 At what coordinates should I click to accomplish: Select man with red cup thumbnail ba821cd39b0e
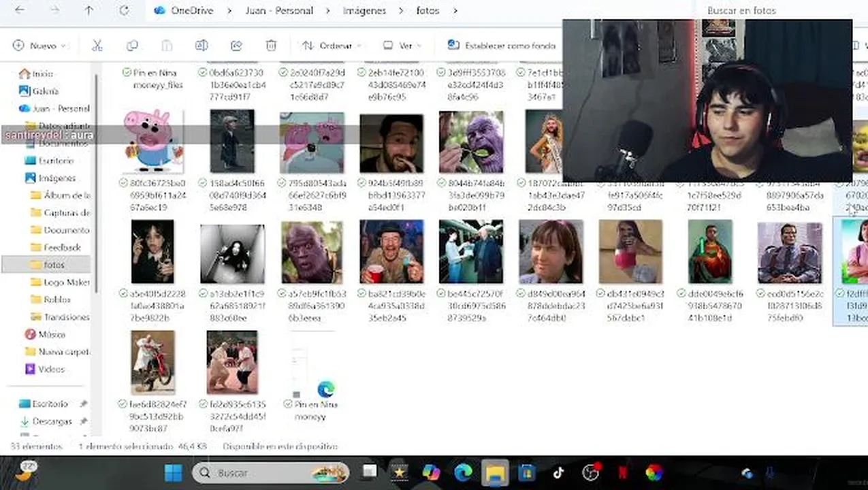pyautogui.click(x=391, y=252)
